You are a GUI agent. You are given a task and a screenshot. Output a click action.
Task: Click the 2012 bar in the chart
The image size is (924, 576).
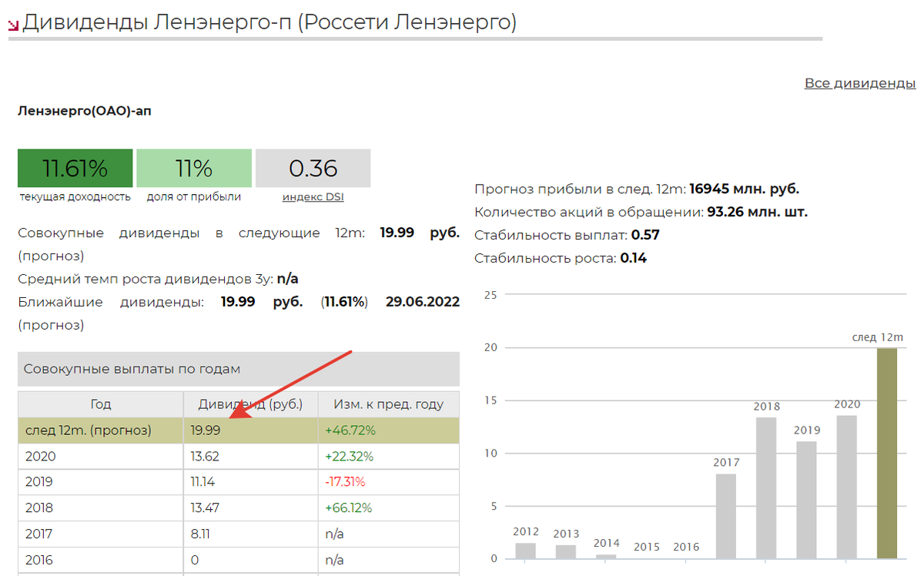point(526,551)
